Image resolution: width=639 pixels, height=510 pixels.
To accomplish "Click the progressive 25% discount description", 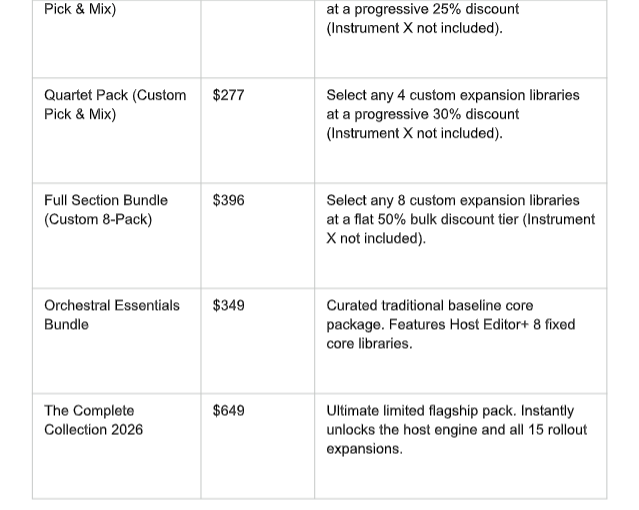I will click(x=423, y=18).
